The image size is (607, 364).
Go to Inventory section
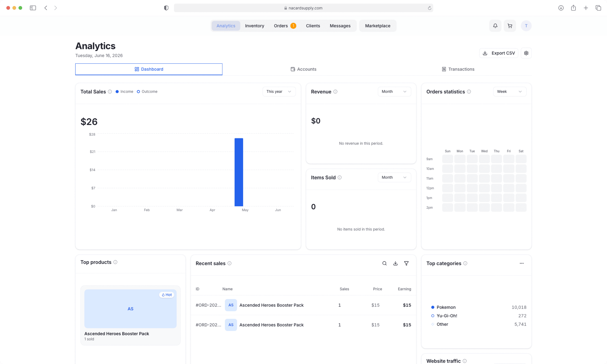coord(254,26)
